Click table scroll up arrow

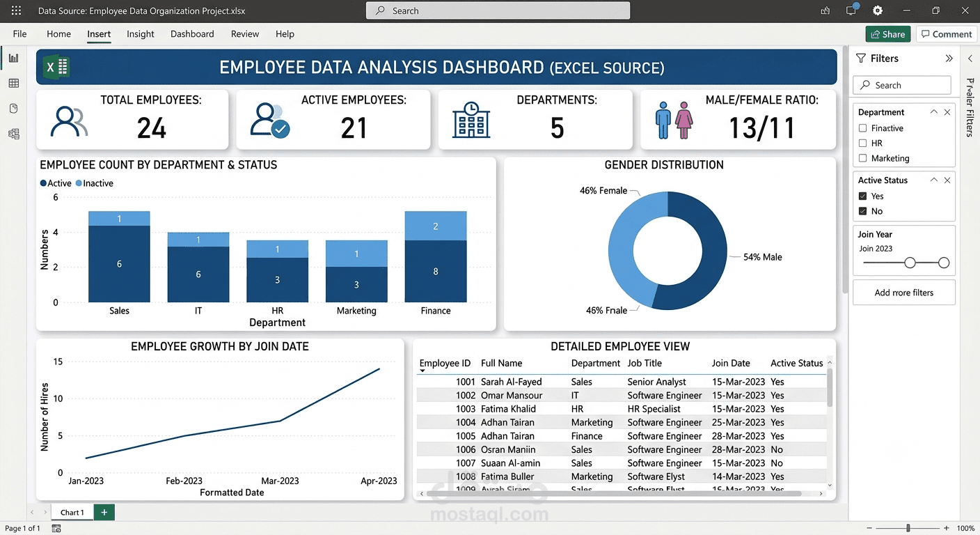pyautogui.click(x=829, y=363)
